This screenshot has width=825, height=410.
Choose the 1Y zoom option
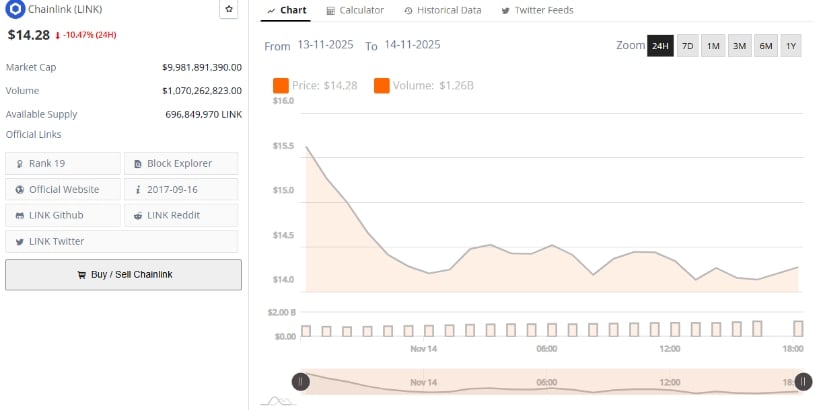[x=790, y=46]
